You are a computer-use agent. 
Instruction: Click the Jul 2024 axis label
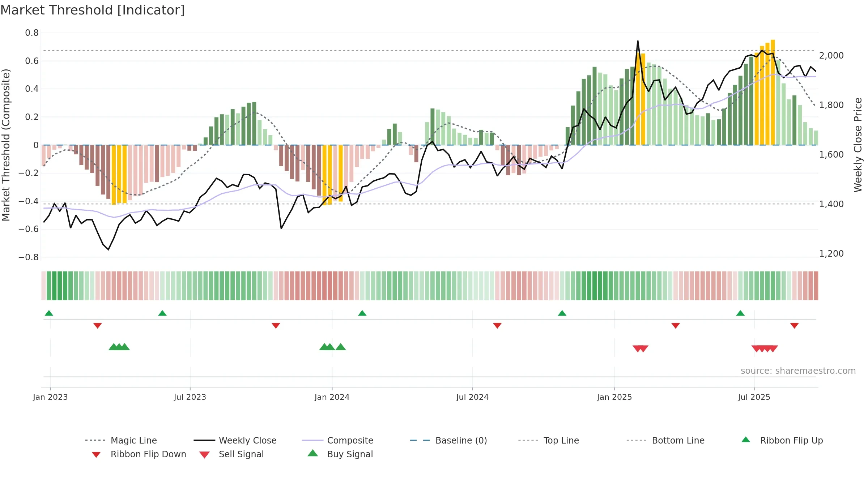pos(472,397)
